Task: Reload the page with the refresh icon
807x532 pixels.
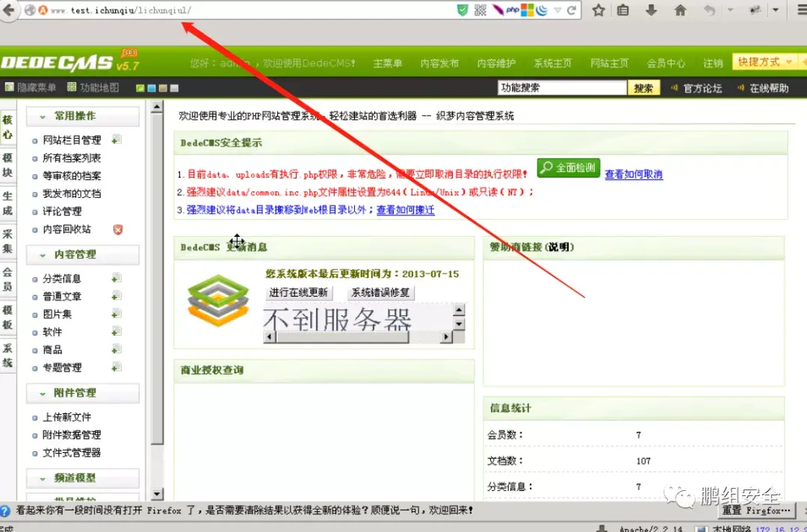Action: 572,10
